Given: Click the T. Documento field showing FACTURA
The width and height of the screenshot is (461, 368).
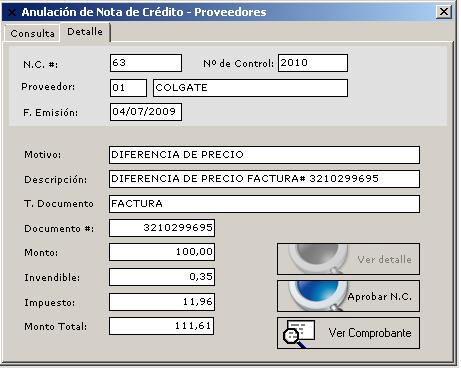Looking at the screenshot, I should point(264,204).
